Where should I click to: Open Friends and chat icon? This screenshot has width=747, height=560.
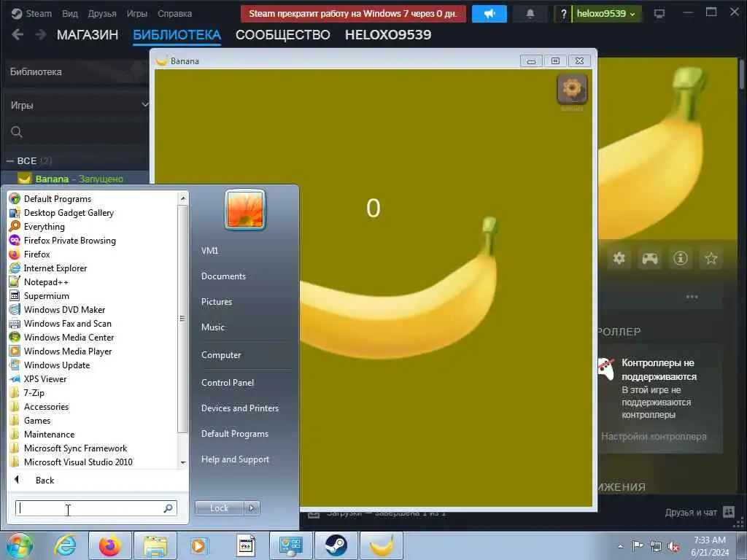(x=729, y=512)
